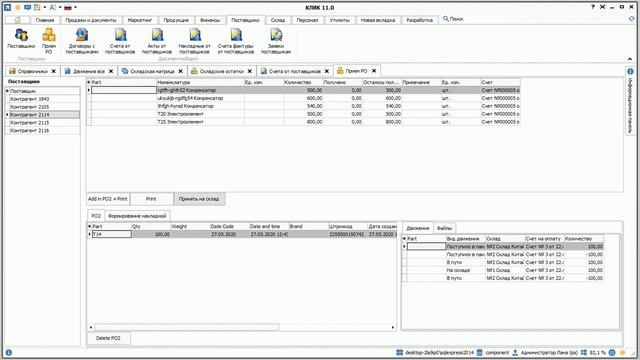The width and height of the screenshot is (640, 360).
Task: Click the Part input cell with T14
Action: click(x=111, y=234)
